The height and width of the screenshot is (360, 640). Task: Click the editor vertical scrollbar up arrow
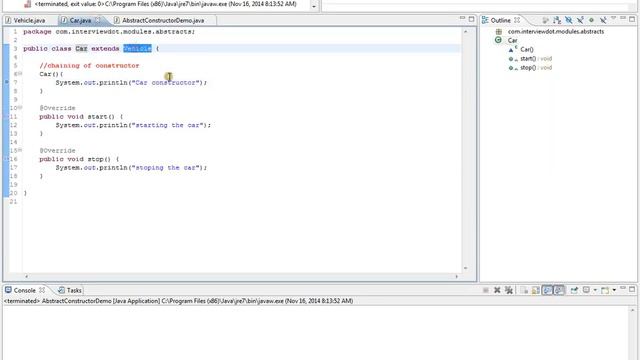(x=465, y=31)
